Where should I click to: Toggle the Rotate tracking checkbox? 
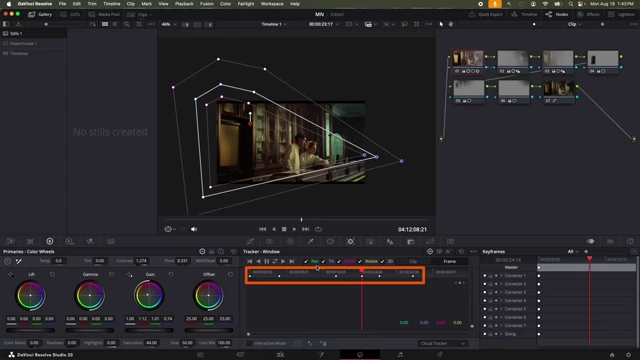[x=360, y=261]
